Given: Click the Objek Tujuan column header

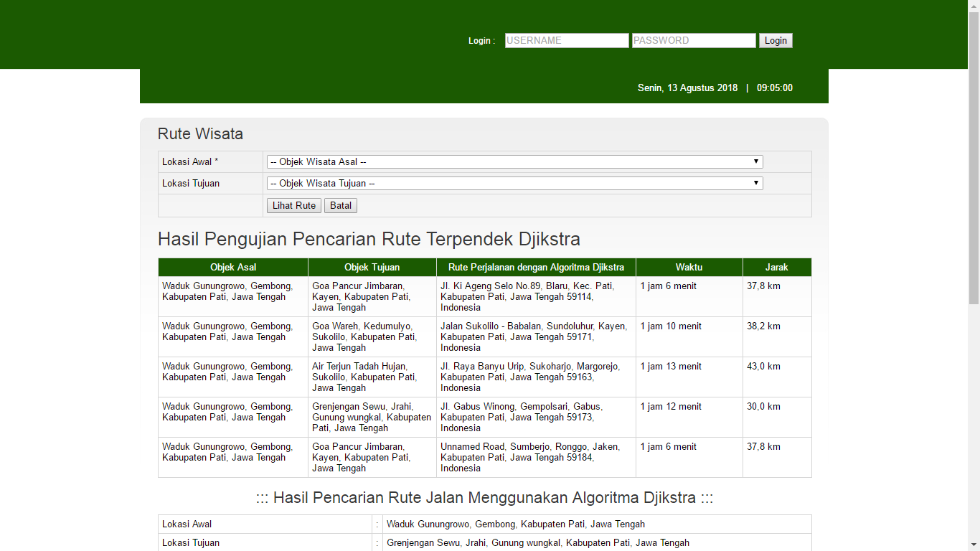Looking at the screenshot, I should pos(372,268).
